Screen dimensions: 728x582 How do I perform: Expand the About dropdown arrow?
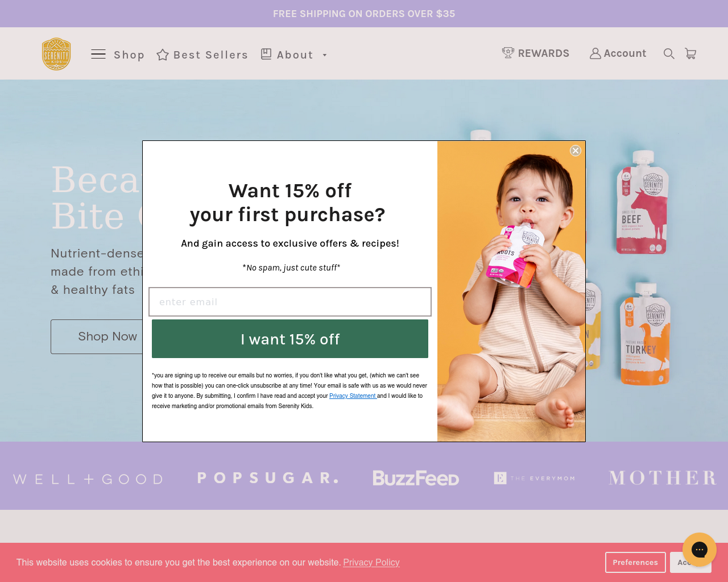(x=325, y=55)
